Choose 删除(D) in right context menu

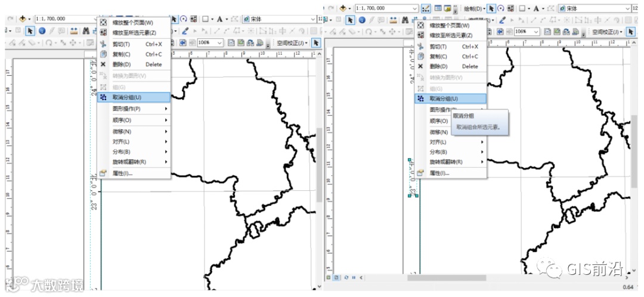point(451,67)
